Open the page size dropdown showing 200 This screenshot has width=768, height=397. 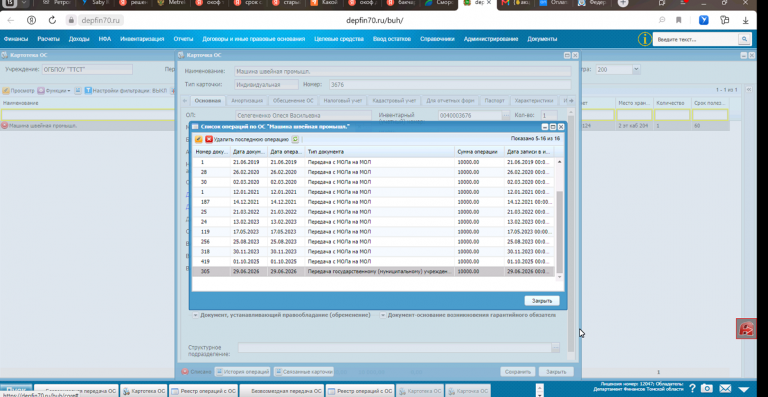[x=635, y=70]
